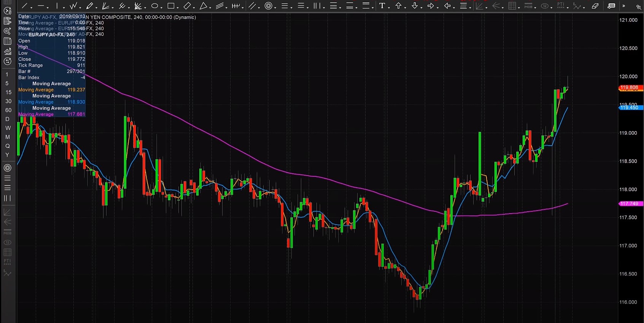The width and height of the screenshot is (644, 323).
Task: Switch to Daily timeframe D
Action: pos(7,119)
